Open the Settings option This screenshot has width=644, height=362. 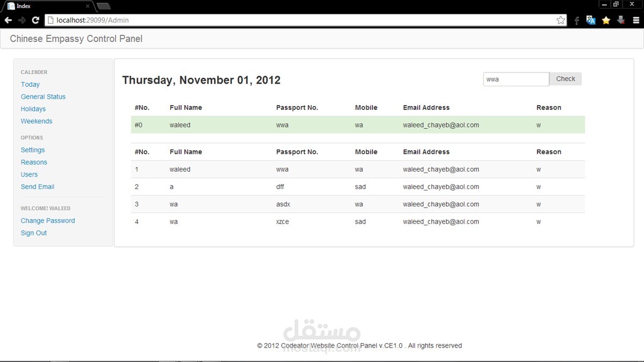33,150
